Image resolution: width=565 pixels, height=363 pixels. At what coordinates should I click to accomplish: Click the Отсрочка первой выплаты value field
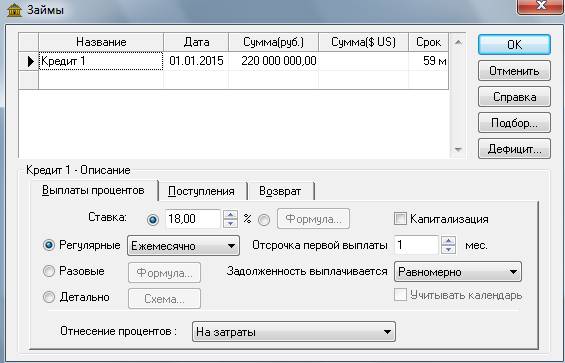[x=416, y=245]
